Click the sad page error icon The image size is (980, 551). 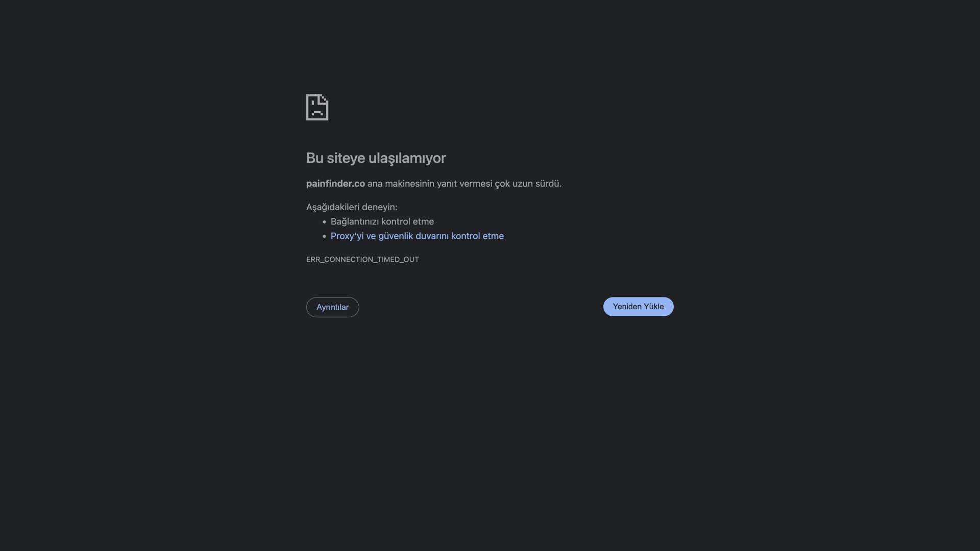click(x=317, y=107)
